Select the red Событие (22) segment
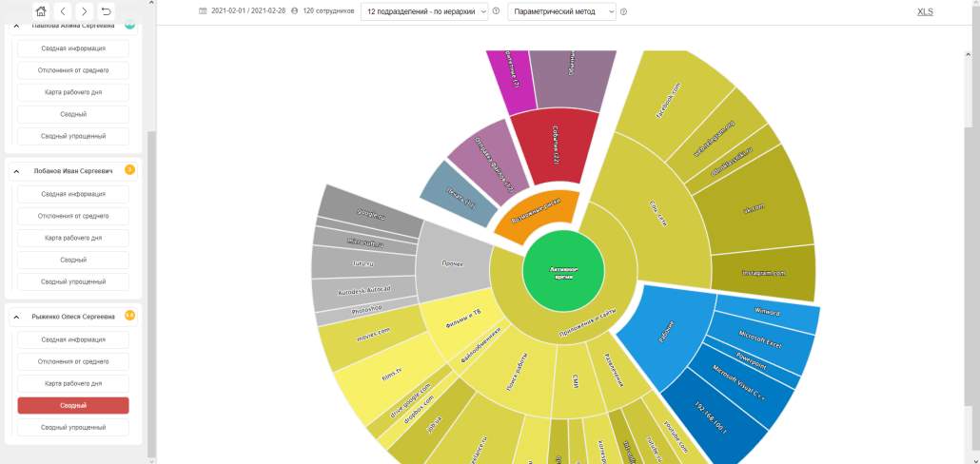Viewport: 980px width, 464px height. (556, 145)
